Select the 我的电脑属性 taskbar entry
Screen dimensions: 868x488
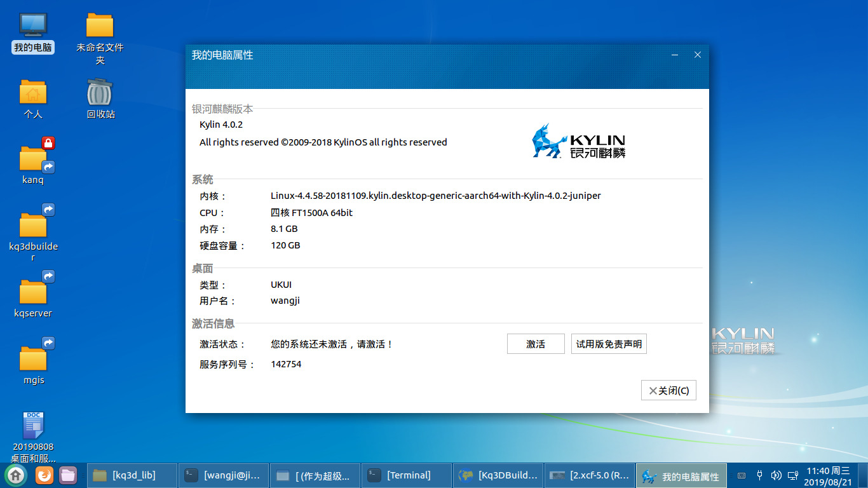tap(681, 475)
